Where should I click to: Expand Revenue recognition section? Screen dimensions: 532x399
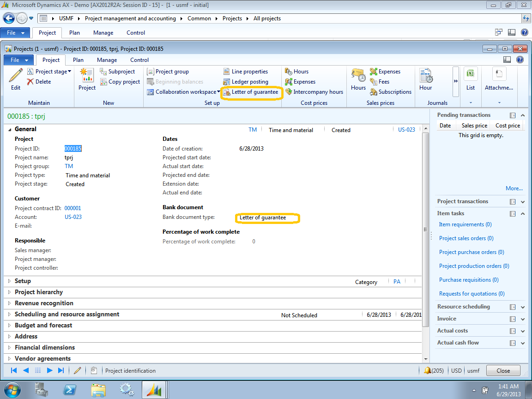coord(10,303)
